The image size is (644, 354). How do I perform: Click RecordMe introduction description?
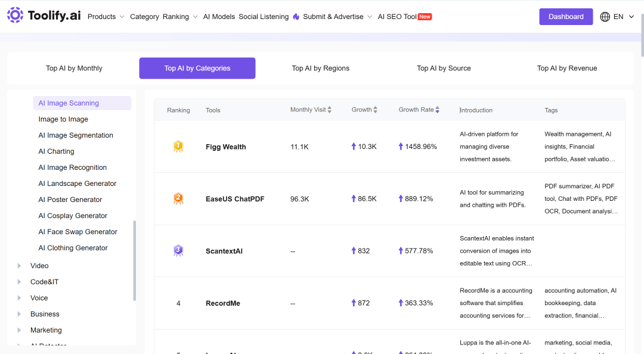tap(496, 303)
